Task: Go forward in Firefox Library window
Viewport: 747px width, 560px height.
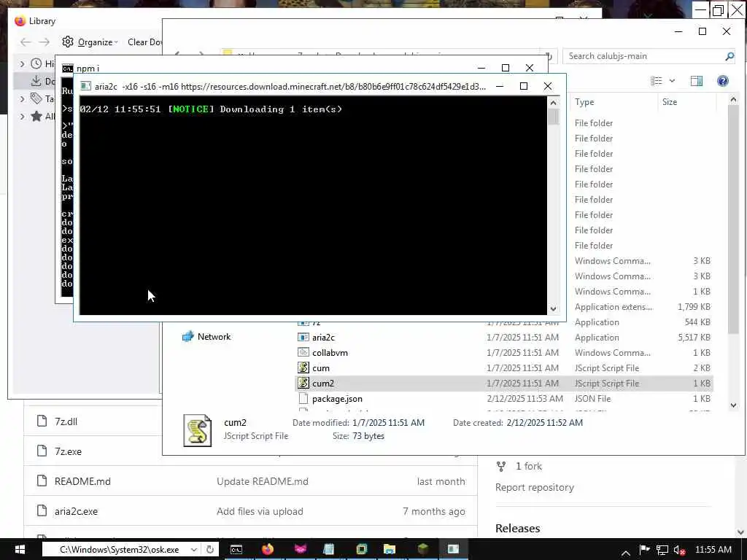Action: coord(44,42)
